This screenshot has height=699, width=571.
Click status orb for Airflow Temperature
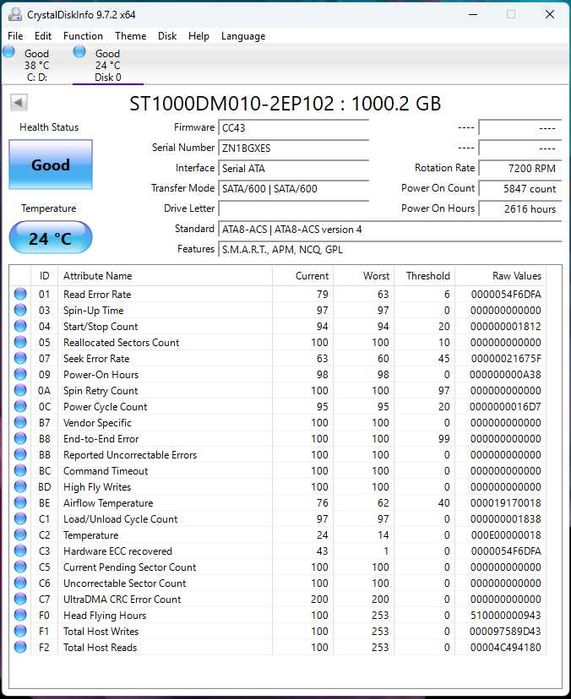(x=20, y=502)
